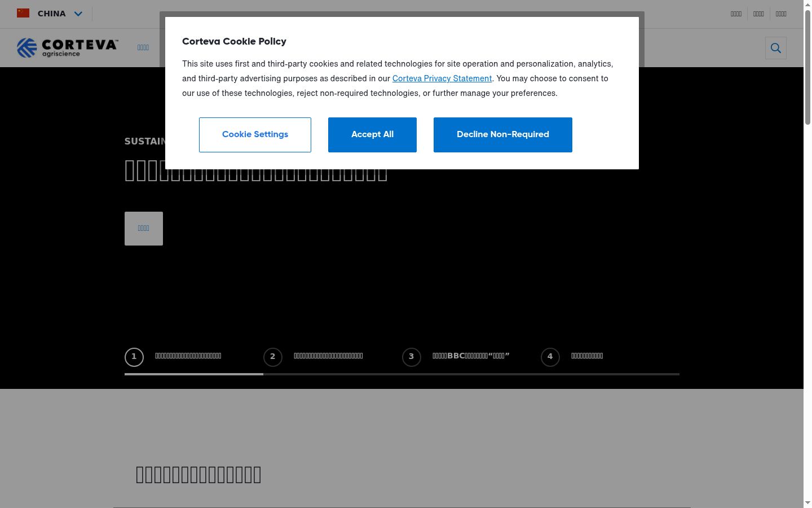Decline Non-Required cookies
Screen dimensions: 812x508
click(503, 135)
